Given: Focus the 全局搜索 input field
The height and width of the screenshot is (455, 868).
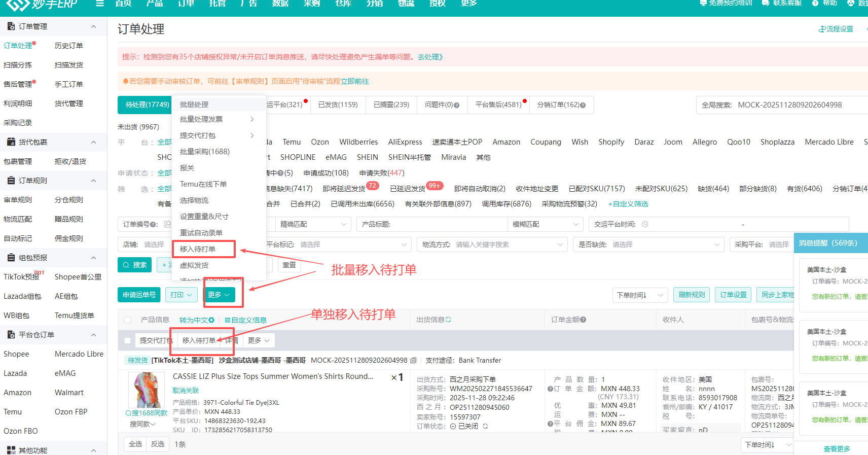Looking at the screenshot, I should (x=782, y=105).
